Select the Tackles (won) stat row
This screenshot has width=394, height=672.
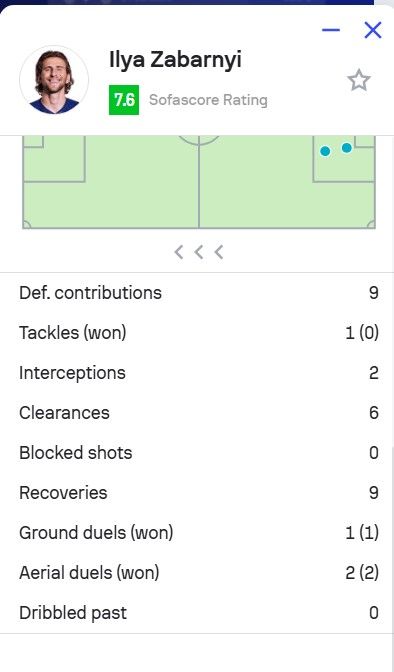tap(199, 333)
